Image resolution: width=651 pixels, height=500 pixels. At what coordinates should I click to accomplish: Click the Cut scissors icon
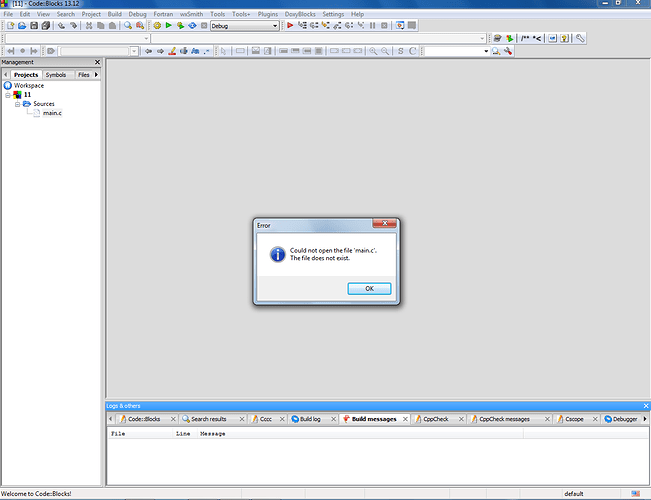(89, 26)
